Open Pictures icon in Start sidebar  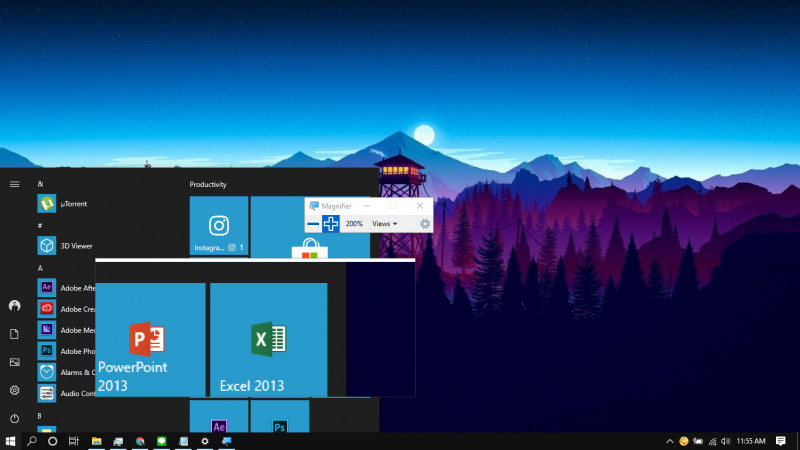14,362
